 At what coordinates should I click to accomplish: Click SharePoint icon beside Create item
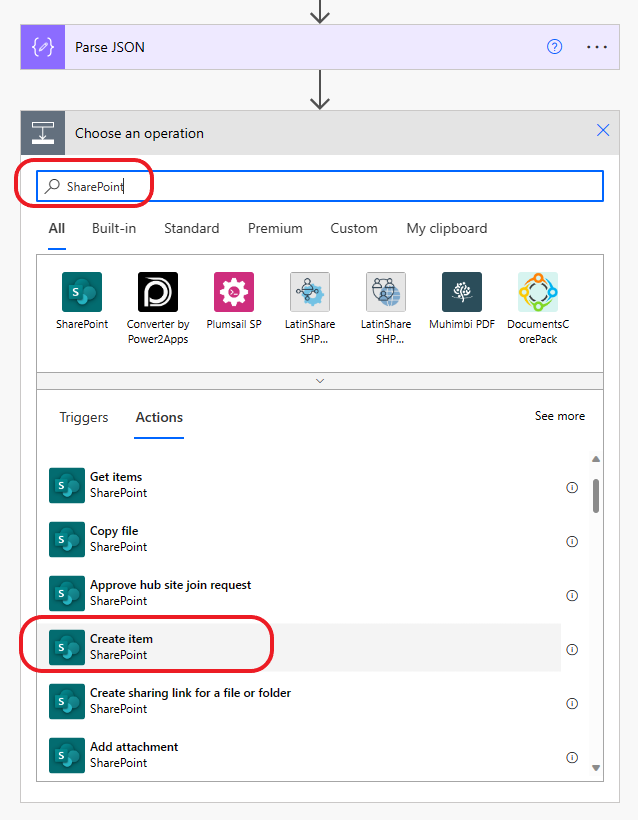click(x=67, y=647)
